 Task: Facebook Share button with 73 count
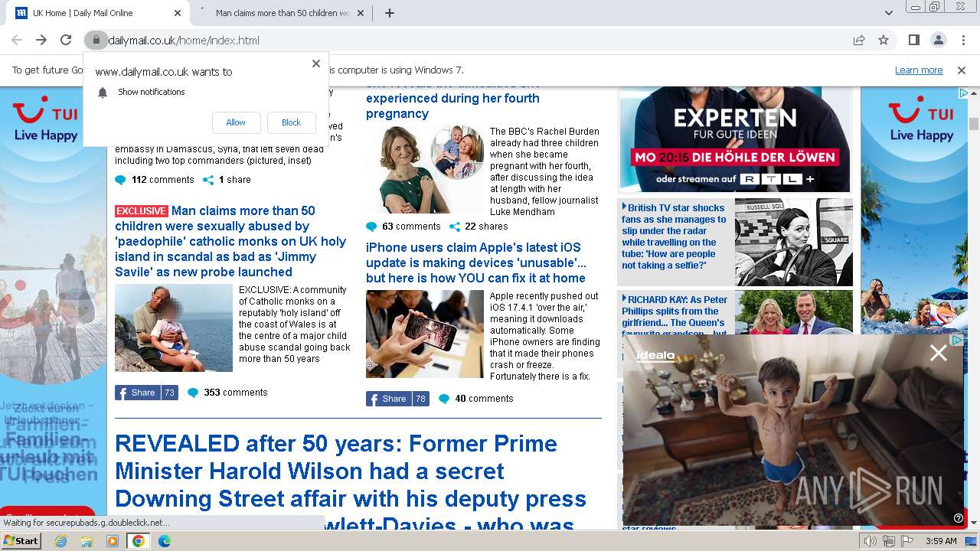pyautogui.click(x=146, y=393)
